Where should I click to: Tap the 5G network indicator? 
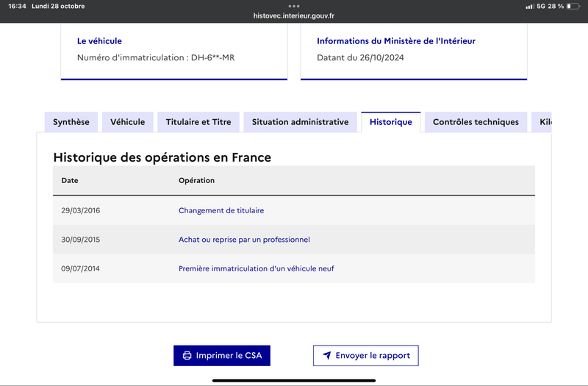point(541,6)
